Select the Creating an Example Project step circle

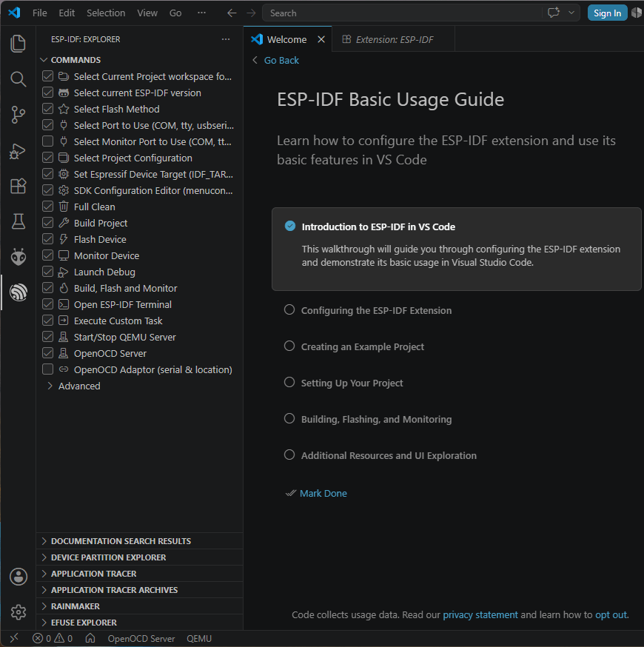click(x=289, y=346)
